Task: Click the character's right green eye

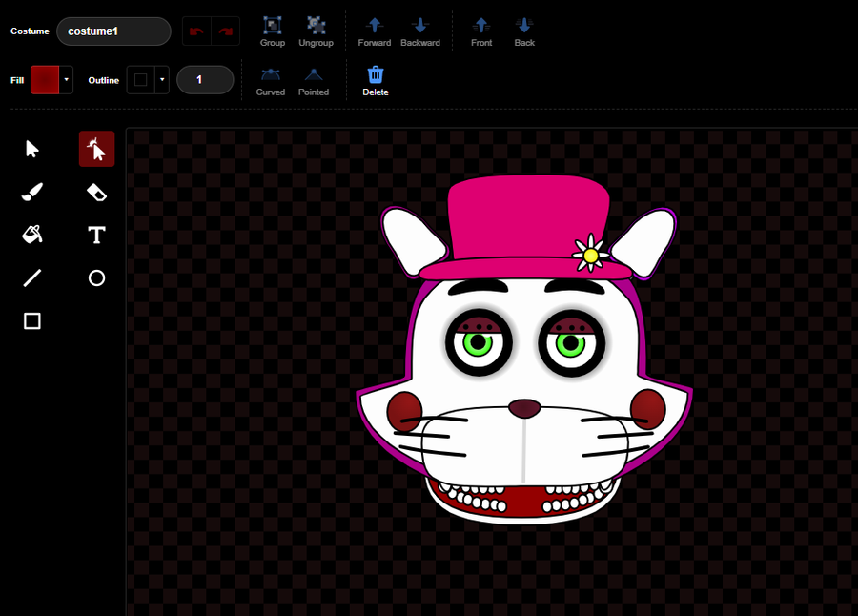Action: pyautogui.click(x=571, y=343)
